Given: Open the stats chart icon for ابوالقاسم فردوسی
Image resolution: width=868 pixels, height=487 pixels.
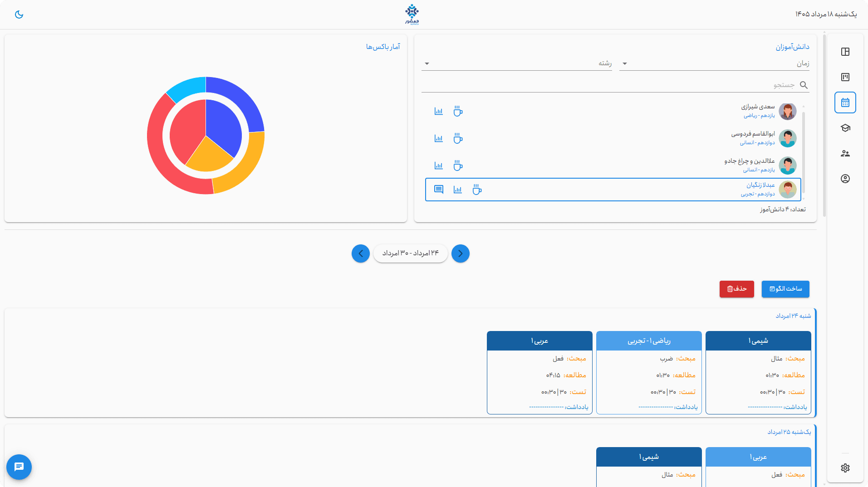Looking at the screenshot, I should pyautogui.click(x=438, y=138).
